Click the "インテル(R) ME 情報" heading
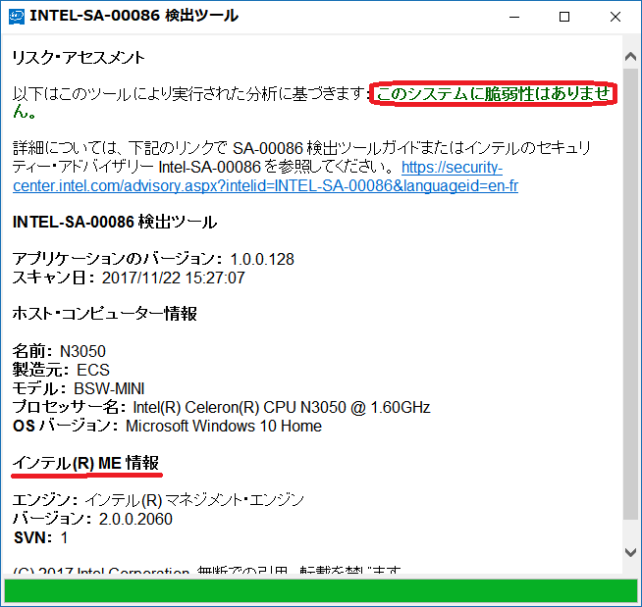 coord(86,463)
